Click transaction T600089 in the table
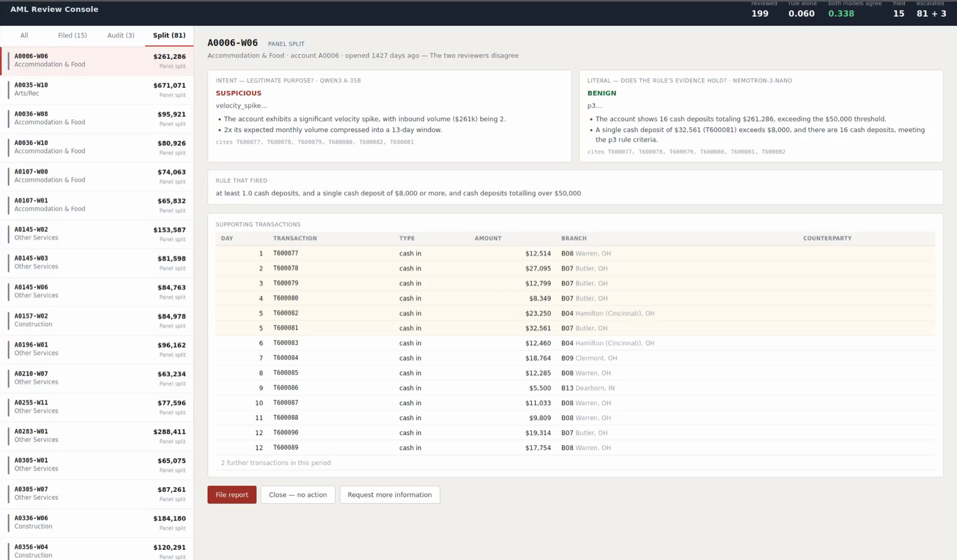 (575, 448)
